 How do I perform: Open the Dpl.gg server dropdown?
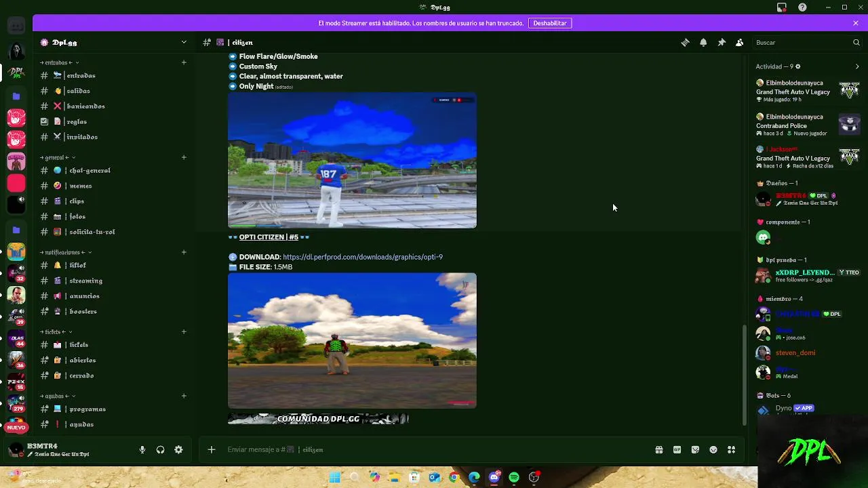tap(184, 42)
